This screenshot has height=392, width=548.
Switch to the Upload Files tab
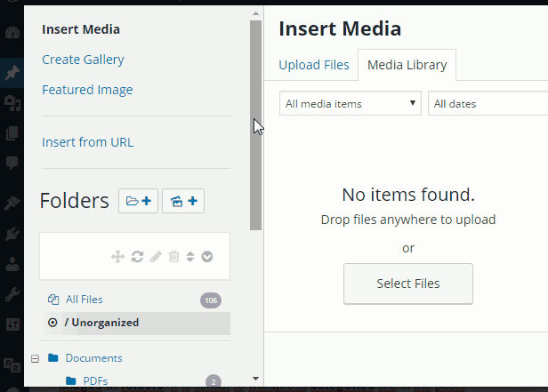(x=314, y=65)
